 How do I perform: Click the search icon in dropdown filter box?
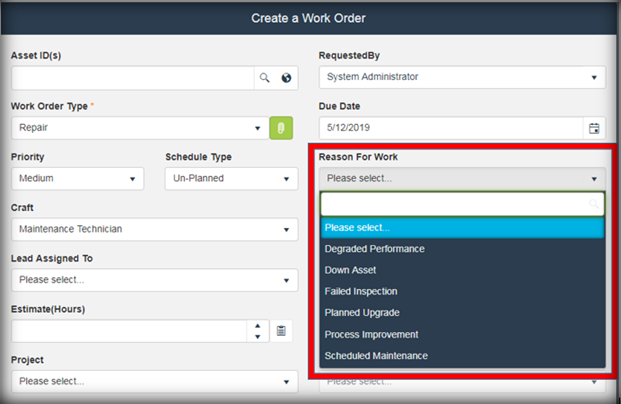(594, 204)
